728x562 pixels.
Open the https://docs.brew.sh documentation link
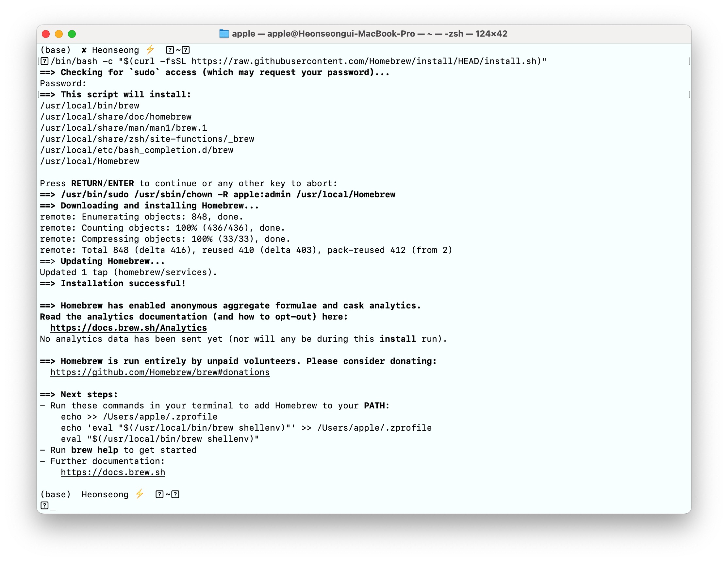pos(113,472)
